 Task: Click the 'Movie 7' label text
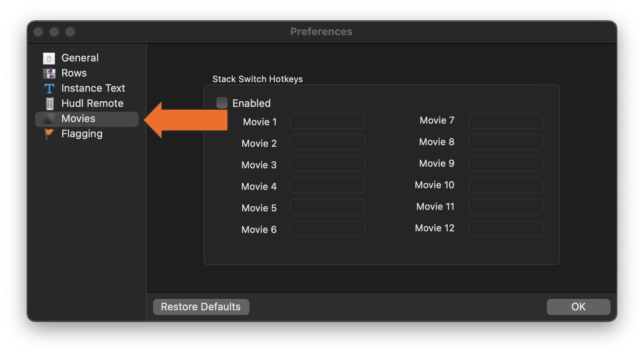click(437, 120)
